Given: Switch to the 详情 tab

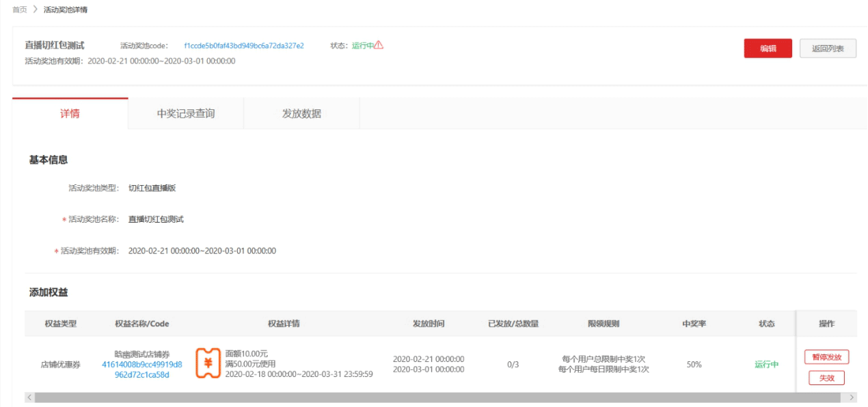Looking at the screenshot, I should tap(70, 114).
